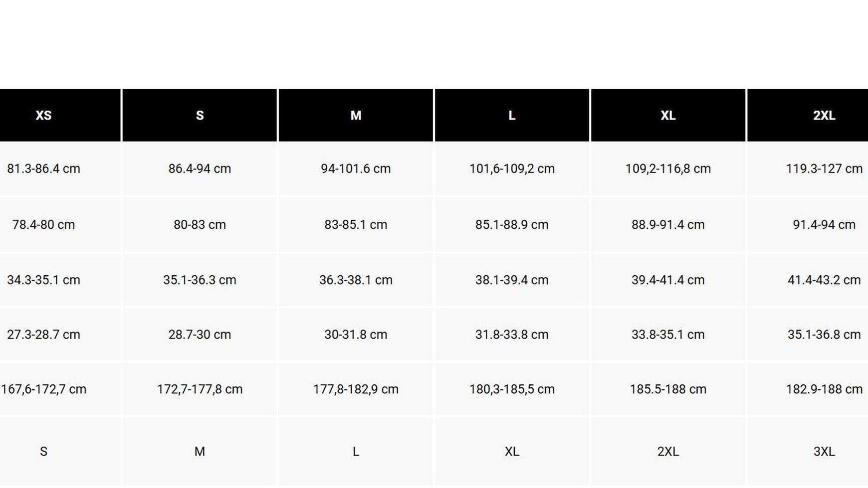Screen dimensions: 868x488
Task: Click the 39.4-41.4 cm cell
Action: (x=668, y=280)
